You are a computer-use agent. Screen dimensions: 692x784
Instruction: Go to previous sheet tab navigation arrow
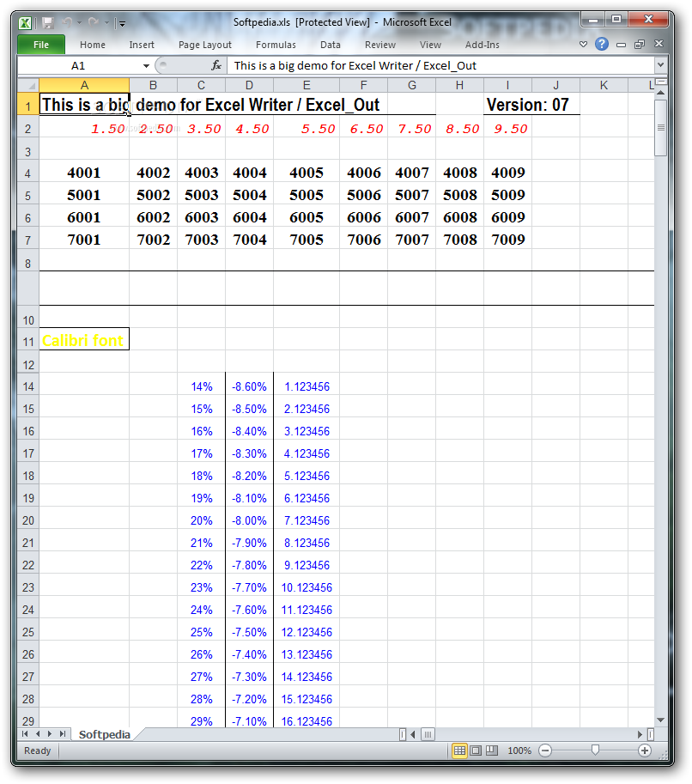pyautogui.click(x=38, y=733)
